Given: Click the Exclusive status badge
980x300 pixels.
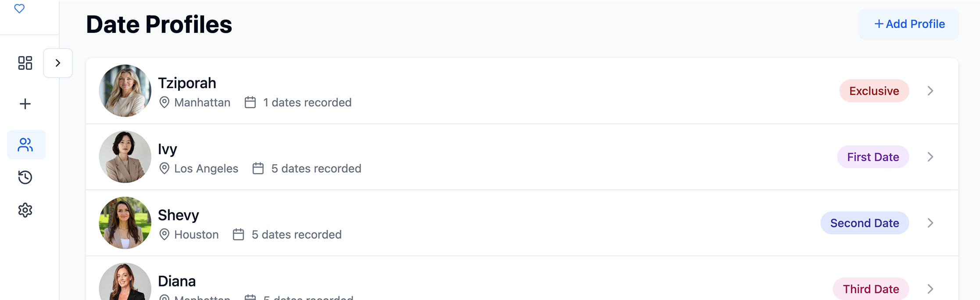Looking at the screenshot, I should coord(874,91).
